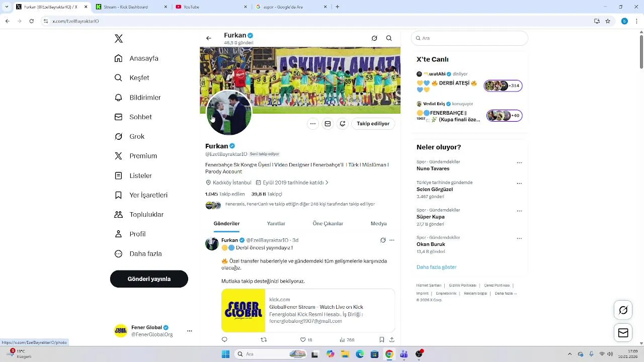Open account switcher ellipsis for Fener Global
Image resolution: width=644 pixels, height=362 pixels.
(x=190, y=331)
